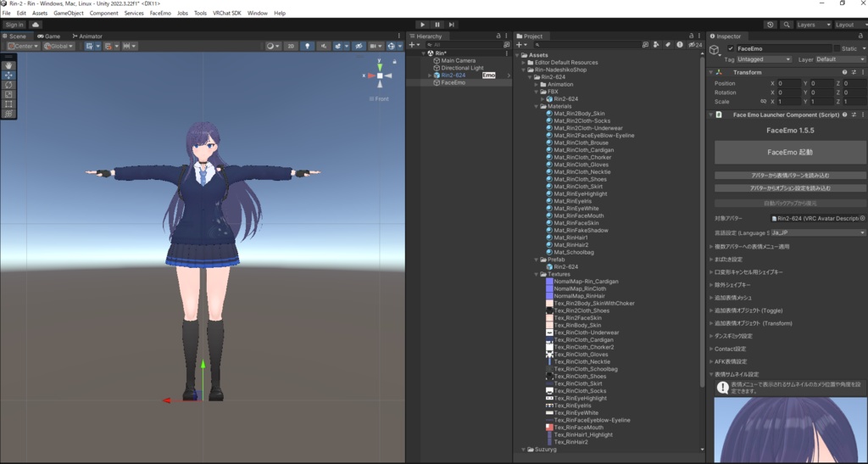The image size is (868, 464).
Task: Click the アバターから表情パターンを読み込む button
Action: (790, 175)
